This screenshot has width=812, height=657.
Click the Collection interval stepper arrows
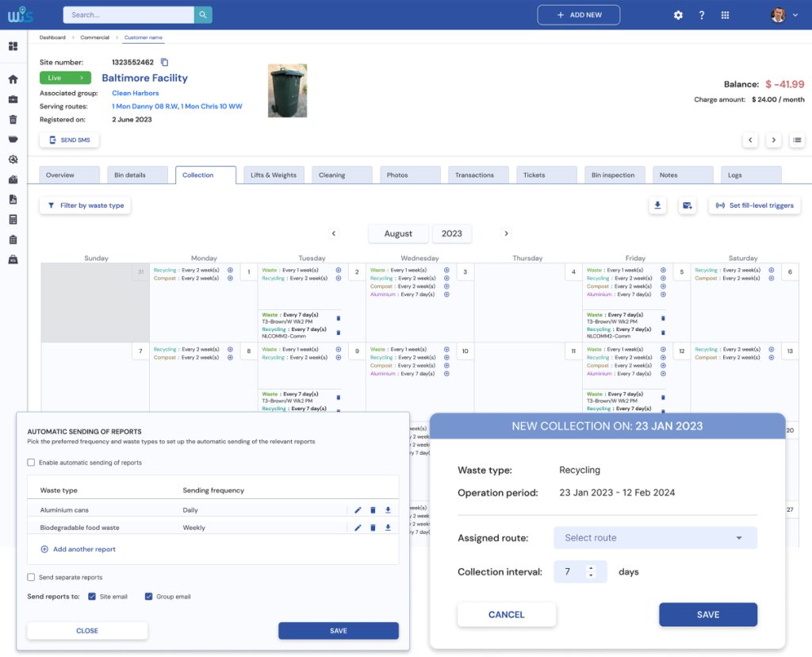tap(589, 572)
